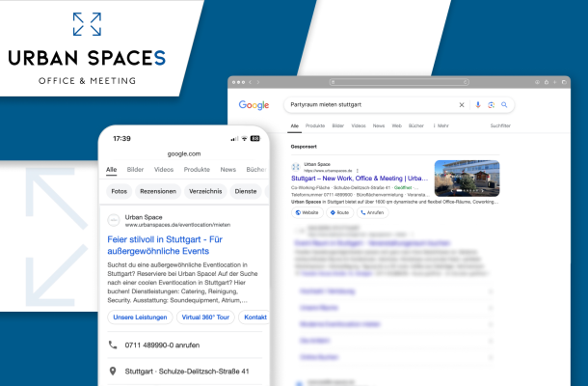
Task: Click the magnifier search icon in the search box
Action: pos(503,104)
